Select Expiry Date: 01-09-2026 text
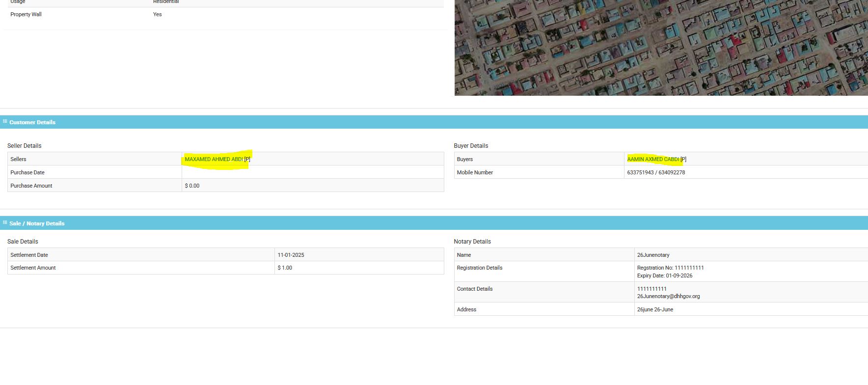This screenshot has height=385, width=868. click(x=665, y=275)
